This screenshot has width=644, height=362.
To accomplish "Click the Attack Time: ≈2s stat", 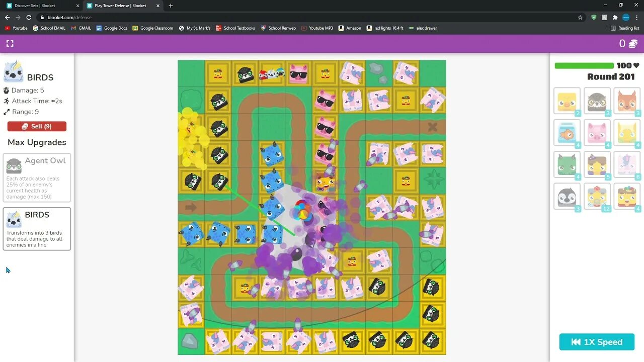I will 33,101.
